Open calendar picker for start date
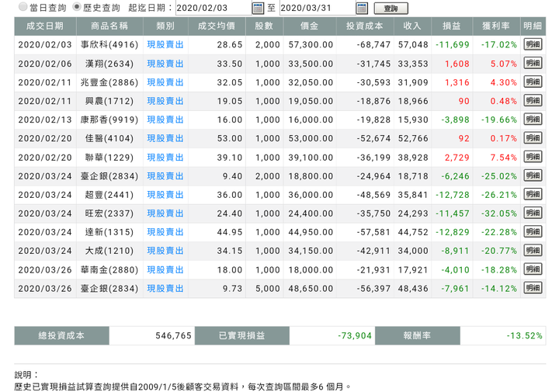The height and width of the screenshot is (392, 559). (258, 8)
